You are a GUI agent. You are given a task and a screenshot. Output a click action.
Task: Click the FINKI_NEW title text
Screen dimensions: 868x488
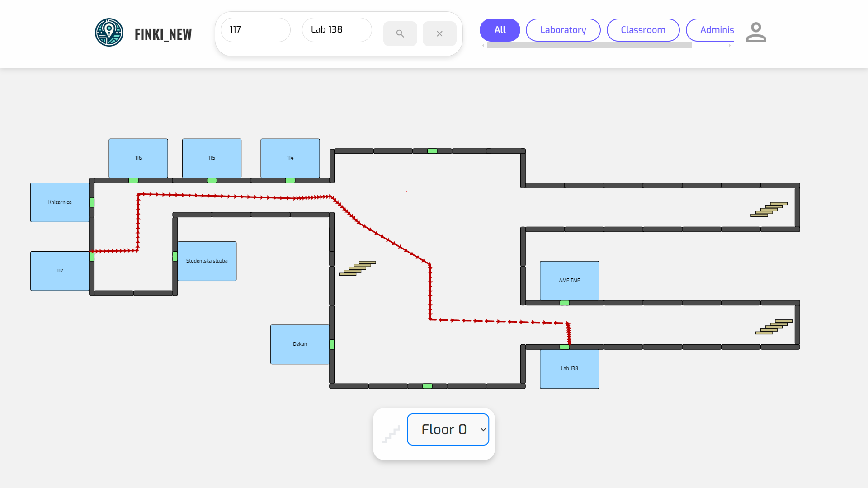click(163, 34)
